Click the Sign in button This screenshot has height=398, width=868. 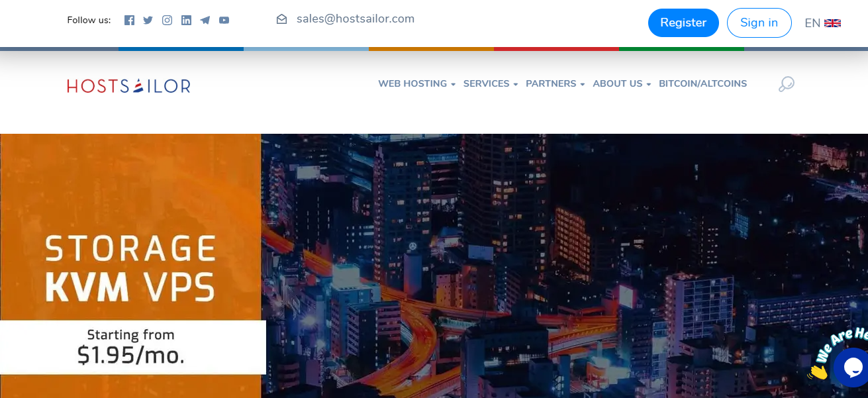[759, 23]
